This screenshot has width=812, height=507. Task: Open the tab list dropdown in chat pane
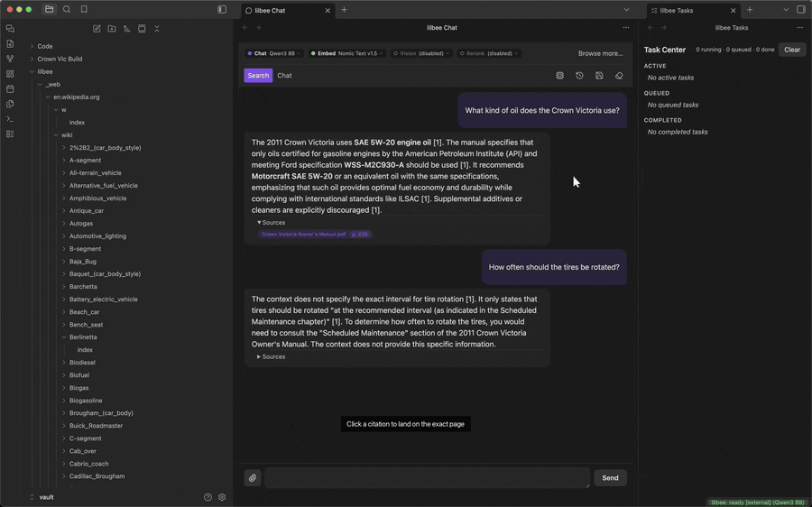pyautogui.click(x=627, y=9)
